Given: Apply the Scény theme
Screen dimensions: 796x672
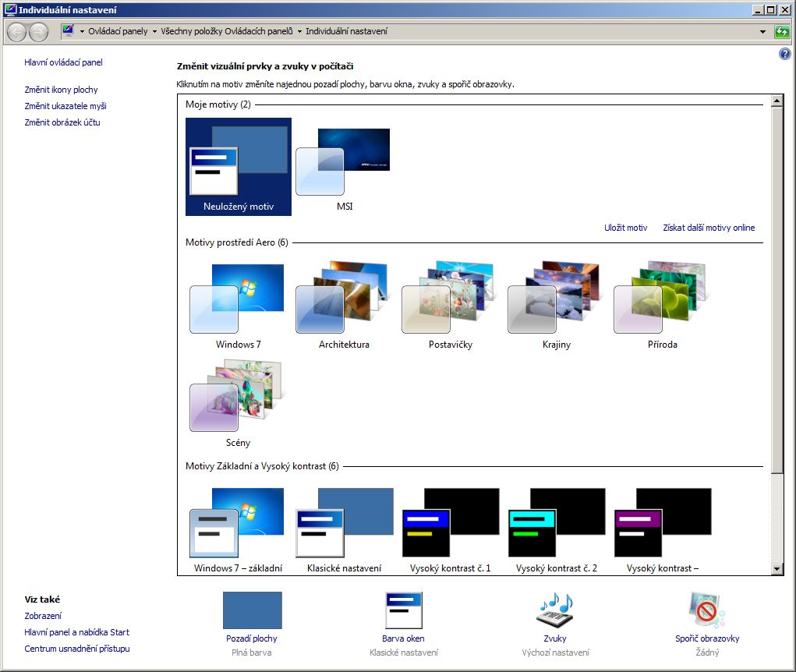Looking at the screenshot, I should pyautogui.click(x=238, y=403).
